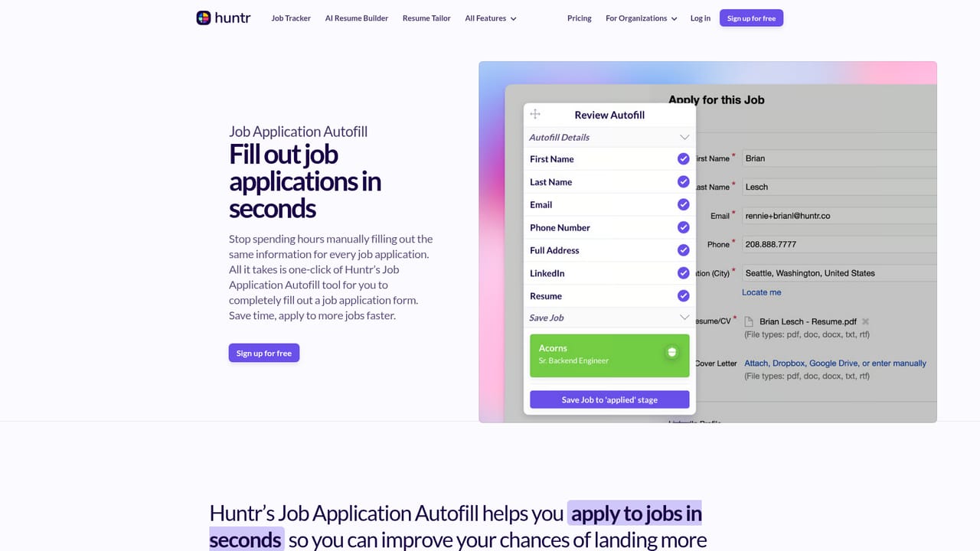Click the move handle icon in Review Autofill
This screenshot has width=980, height=551.
[x=535, y=114]
